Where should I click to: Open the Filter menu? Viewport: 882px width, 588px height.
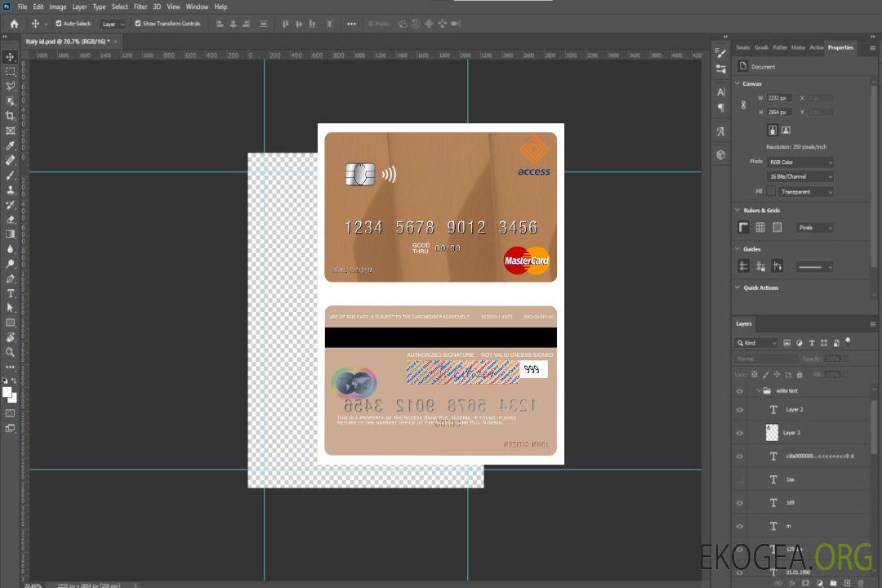tap(140, 7)
